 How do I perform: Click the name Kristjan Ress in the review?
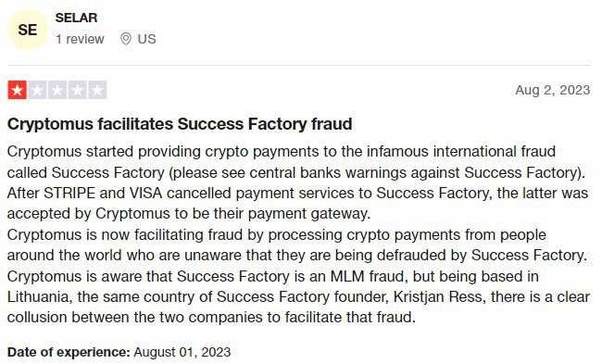click(x=440, y=296)
